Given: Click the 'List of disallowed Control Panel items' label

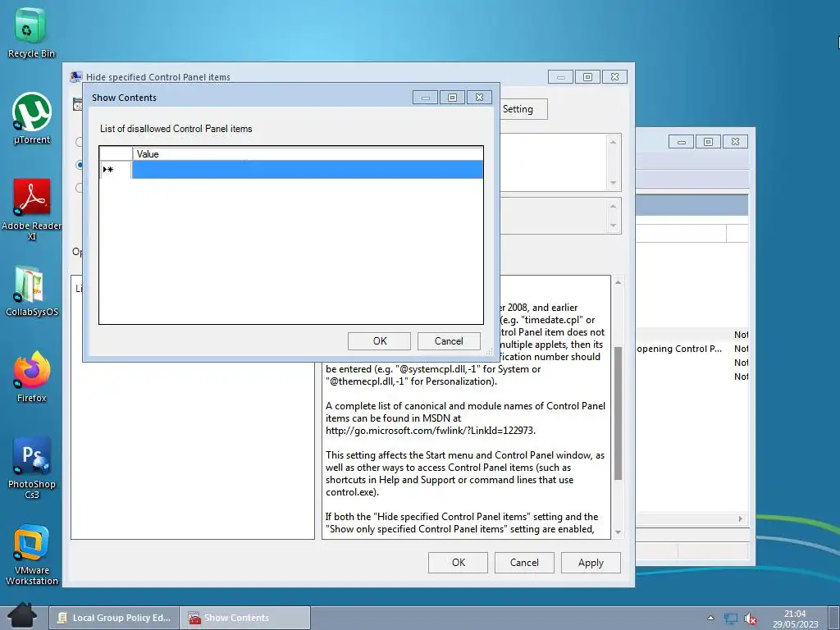Looking at the screenshot, I should [x=176, y=129].
